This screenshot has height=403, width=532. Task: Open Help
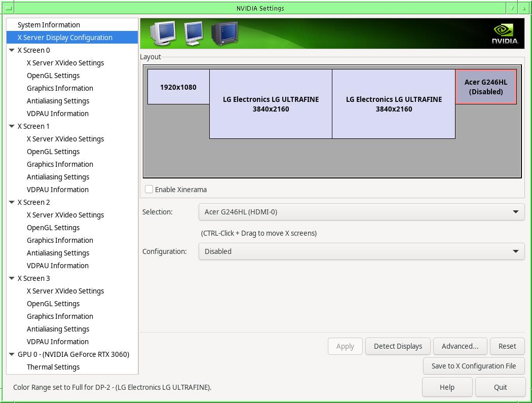pos(447,387)
